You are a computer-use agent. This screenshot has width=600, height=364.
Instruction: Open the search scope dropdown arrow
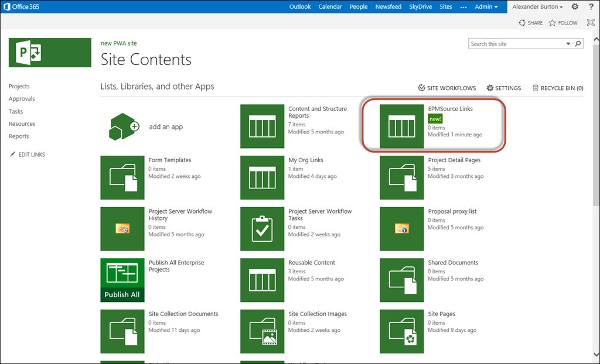[x=568, y=43]
